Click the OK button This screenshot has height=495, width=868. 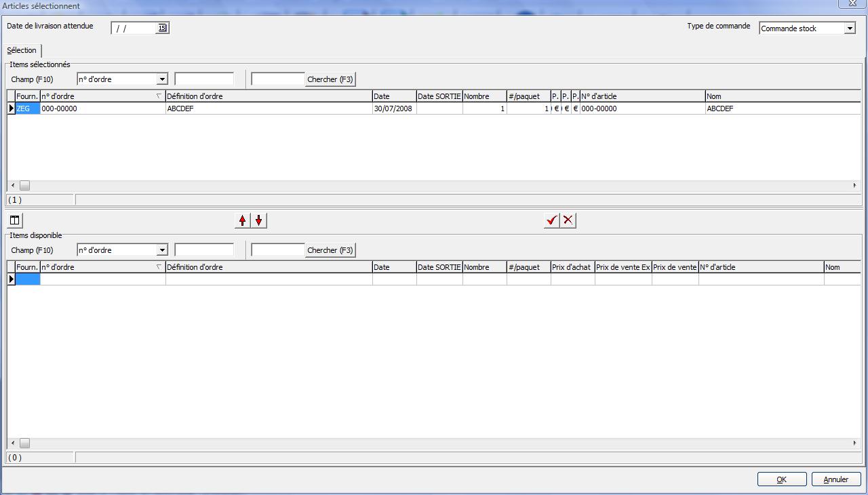(x=782, y=479)
